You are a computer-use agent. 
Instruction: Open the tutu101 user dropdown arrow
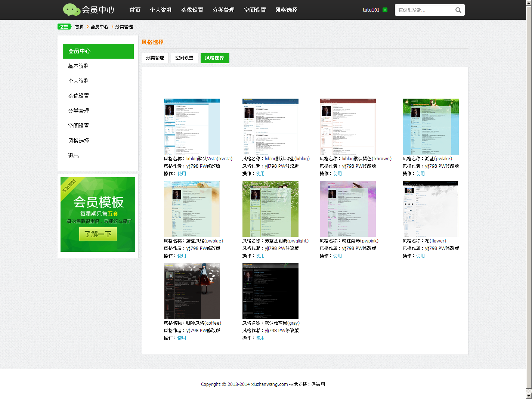(385, 10)
